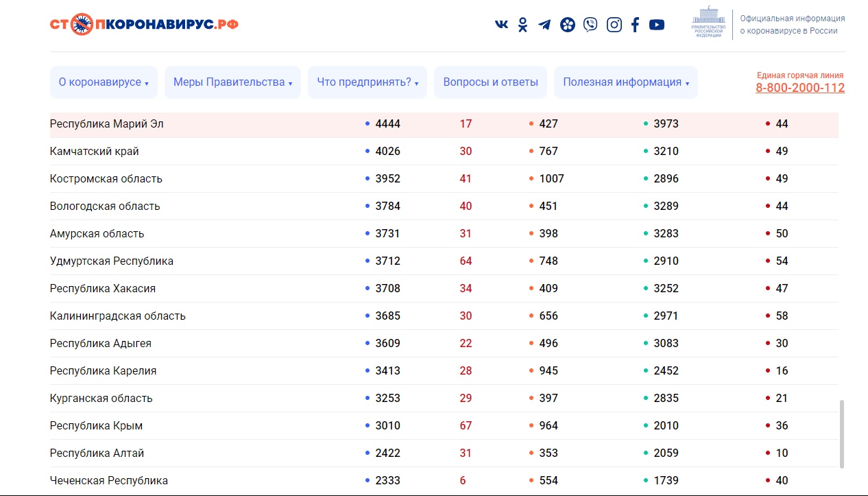Select the Республика Марий Эл row
This screenshot has width=868, height=496.
tap(107, 124)
